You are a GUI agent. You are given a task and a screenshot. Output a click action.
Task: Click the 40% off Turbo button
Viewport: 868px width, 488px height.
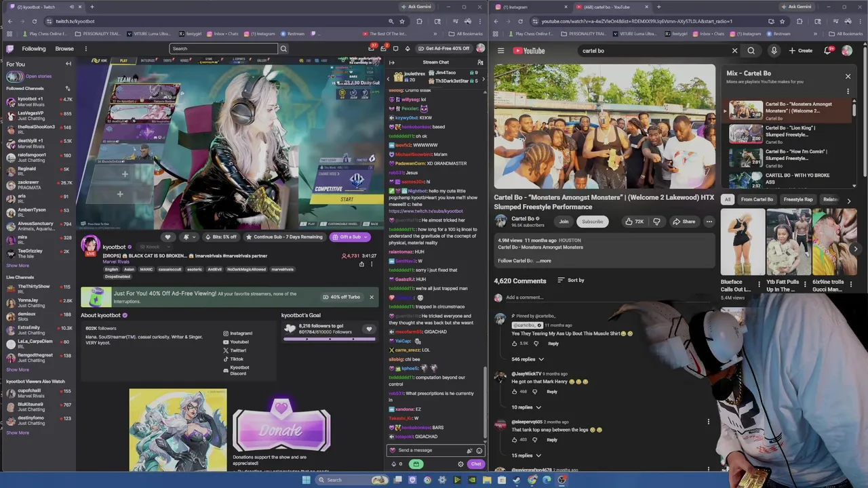point(341,297)
